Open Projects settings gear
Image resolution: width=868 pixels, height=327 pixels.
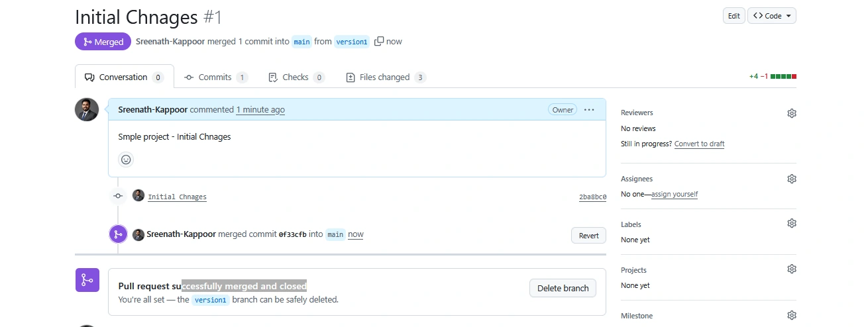pos(791,269)
